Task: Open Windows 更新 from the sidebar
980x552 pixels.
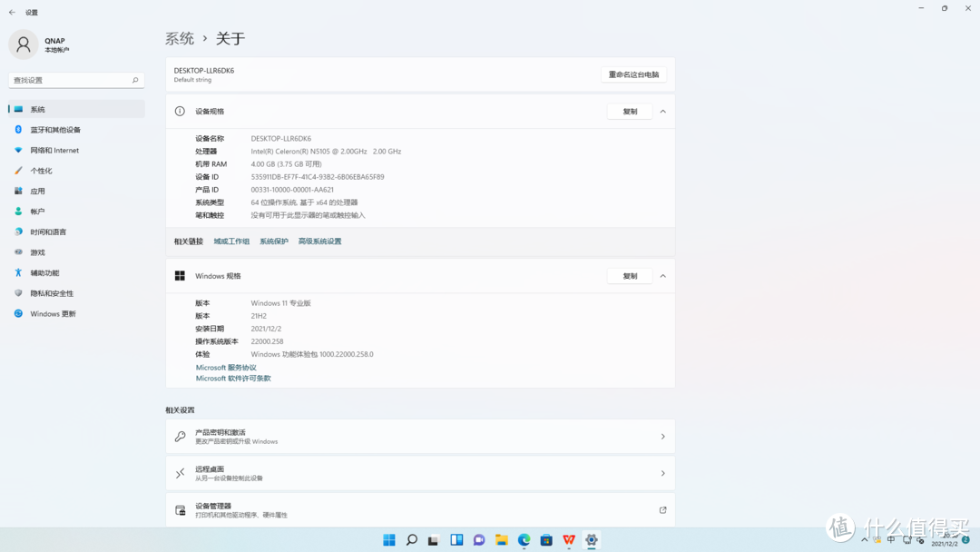Action: pos(56,313)
